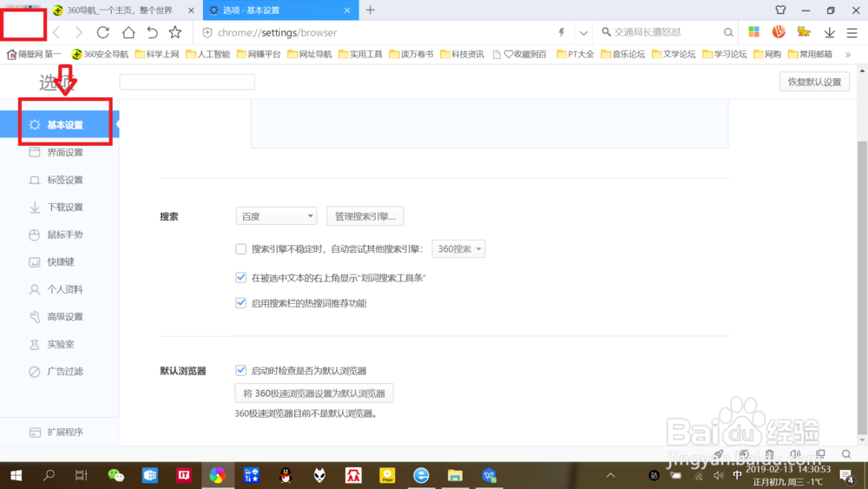Close the 360导航 tab
This screenshot has height=489, width=868.
tap(191, 10)
